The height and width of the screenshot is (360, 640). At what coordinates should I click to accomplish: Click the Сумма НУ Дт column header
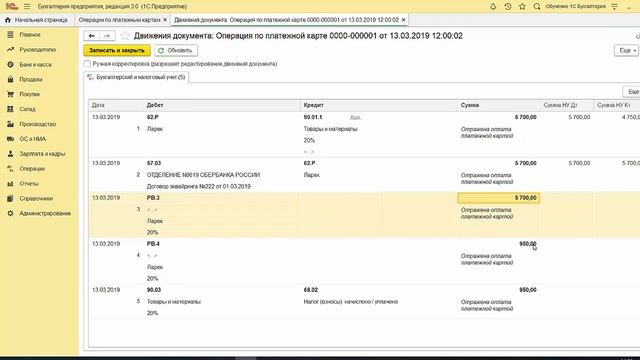click(x=567, y=105)
